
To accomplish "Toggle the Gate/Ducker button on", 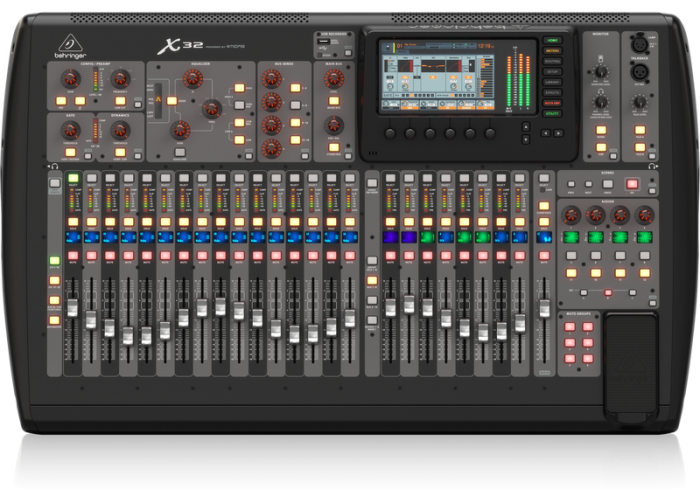I will 71,153.
